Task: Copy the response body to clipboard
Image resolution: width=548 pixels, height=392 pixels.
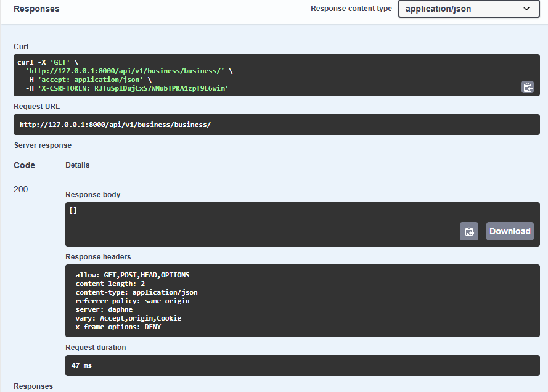Action: coord(469,231)
